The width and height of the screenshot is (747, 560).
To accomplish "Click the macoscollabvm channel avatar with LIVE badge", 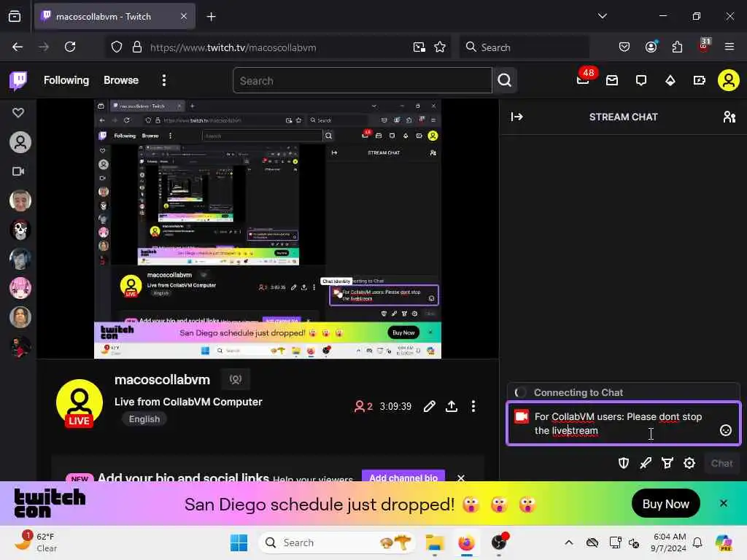I will pyautogui.click(x=79, y=402).
